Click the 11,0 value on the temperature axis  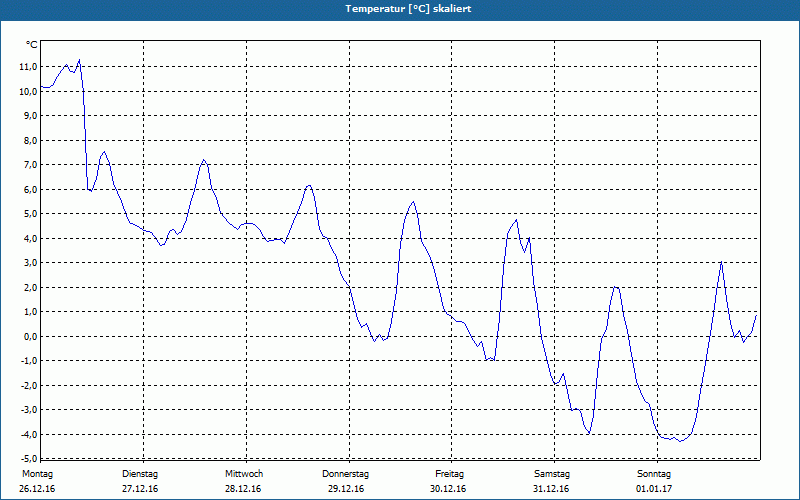pyautogui.click(x=28, y=67)
